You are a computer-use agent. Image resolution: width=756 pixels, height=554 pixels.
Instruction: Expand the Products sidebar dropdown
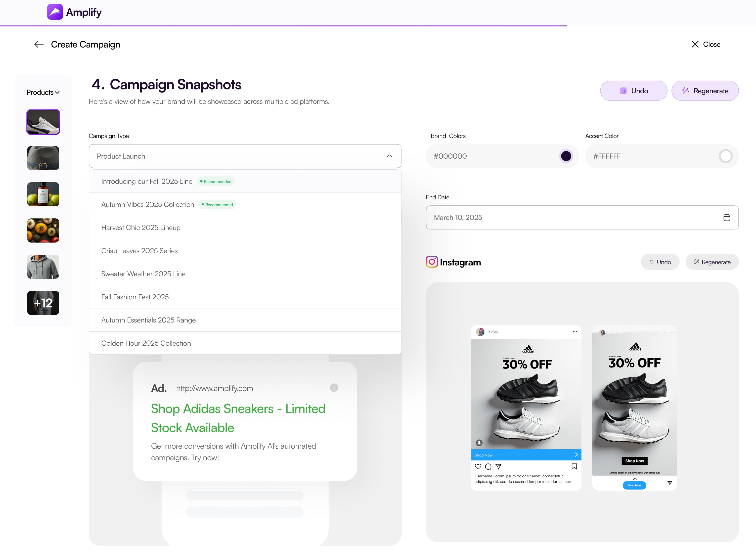click(43, 92)
